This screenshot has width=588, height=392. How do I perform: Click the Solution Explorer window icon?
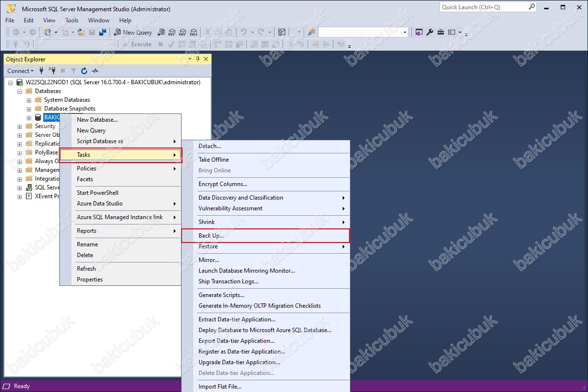tap(419, 32)
